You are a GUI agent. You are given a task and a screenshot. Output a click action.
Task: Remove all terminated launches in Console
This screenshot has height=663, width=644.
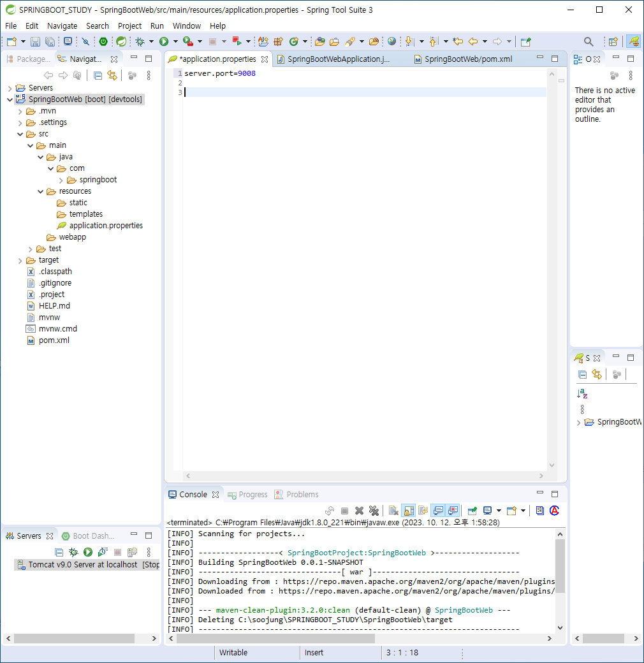coord(374,511)
